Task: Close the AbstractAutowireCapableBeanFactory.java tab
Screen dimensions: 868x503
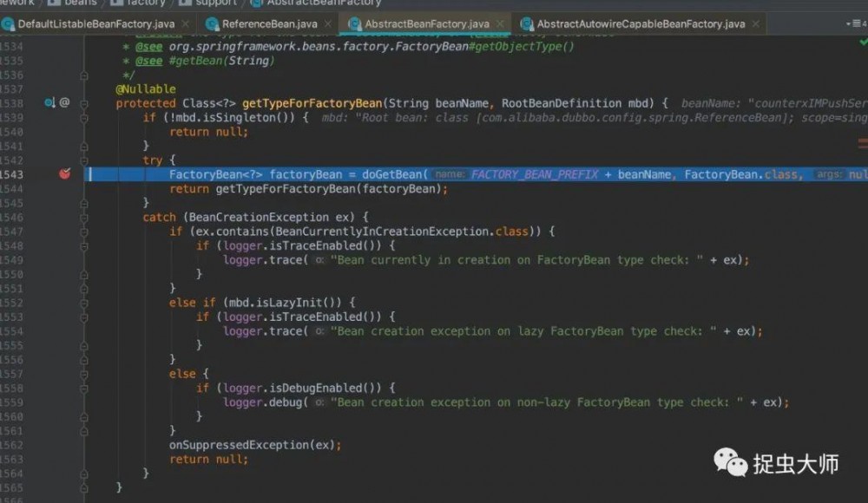Action: (756, 23)
